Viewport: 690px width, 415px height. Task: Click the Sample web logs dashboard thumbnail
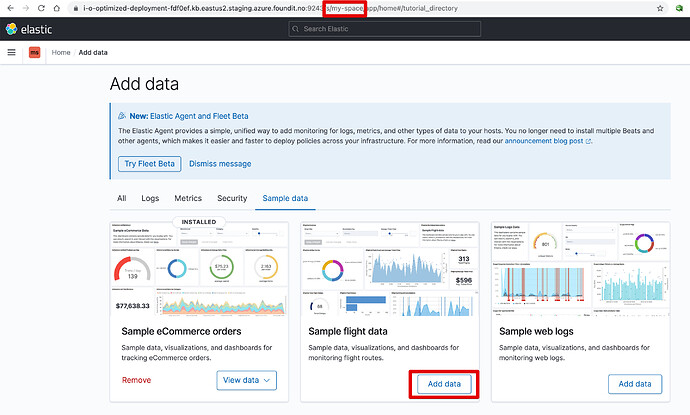click(x=580, y=268)
